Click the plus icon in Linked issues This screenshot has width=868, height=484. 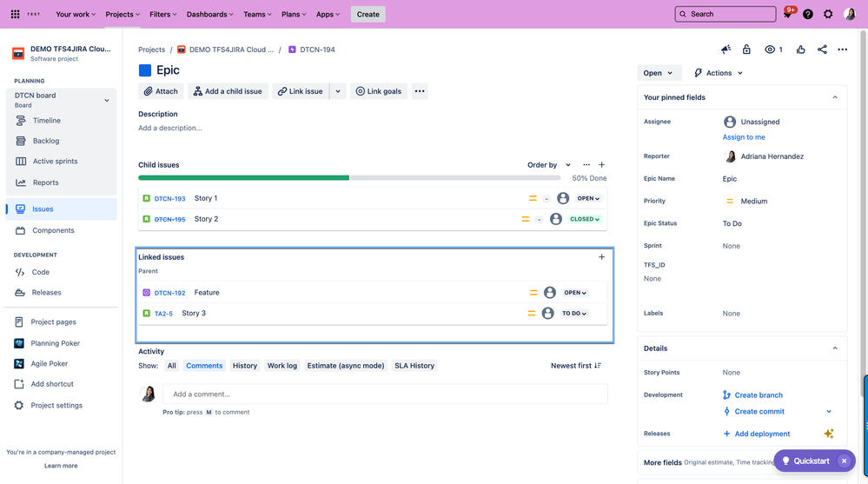coord(602,257)
